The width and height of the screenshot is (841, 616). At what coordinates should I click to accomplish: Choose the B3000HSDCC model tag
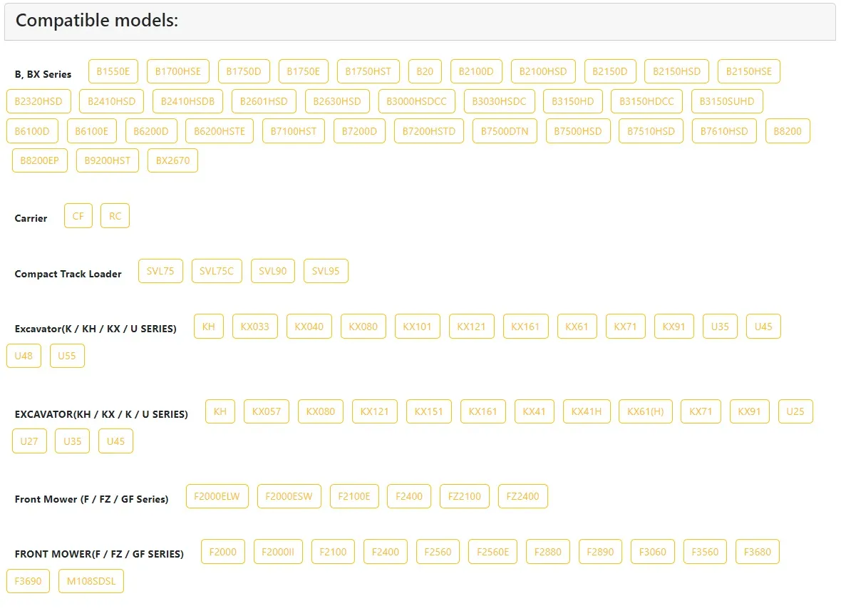(x=417, y=101)
